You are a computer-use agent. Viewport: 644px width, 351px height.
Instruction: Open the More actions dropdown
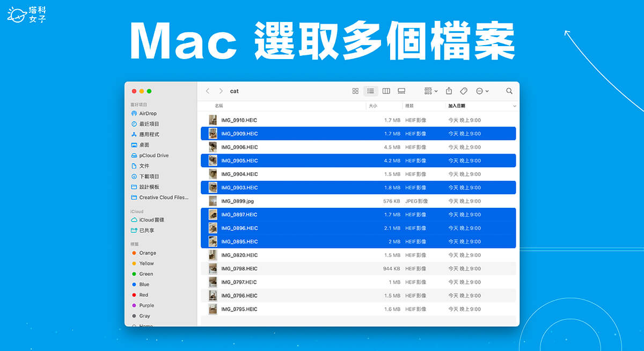pos(481,91)
